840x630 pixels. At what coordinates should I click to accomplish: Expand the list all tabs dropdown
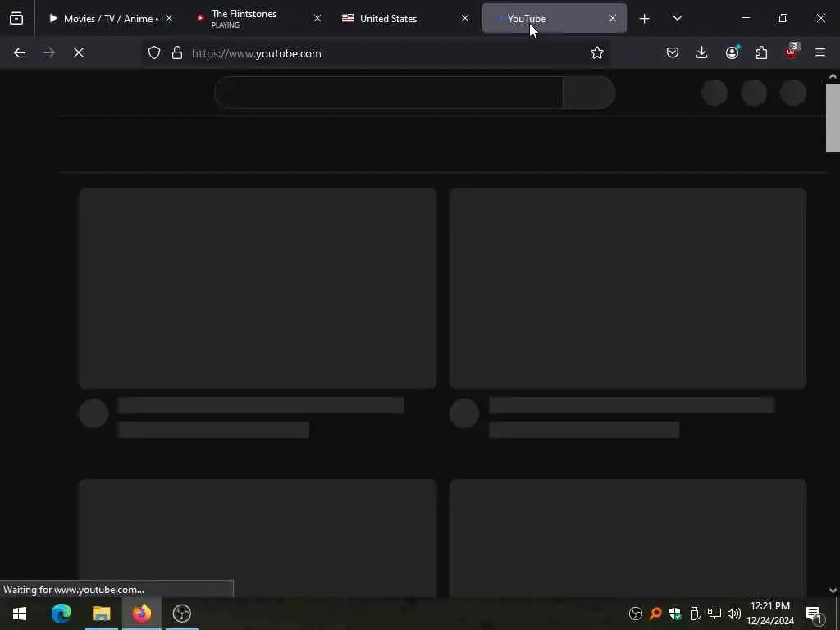pyautogui.click(x=677, y=18)
